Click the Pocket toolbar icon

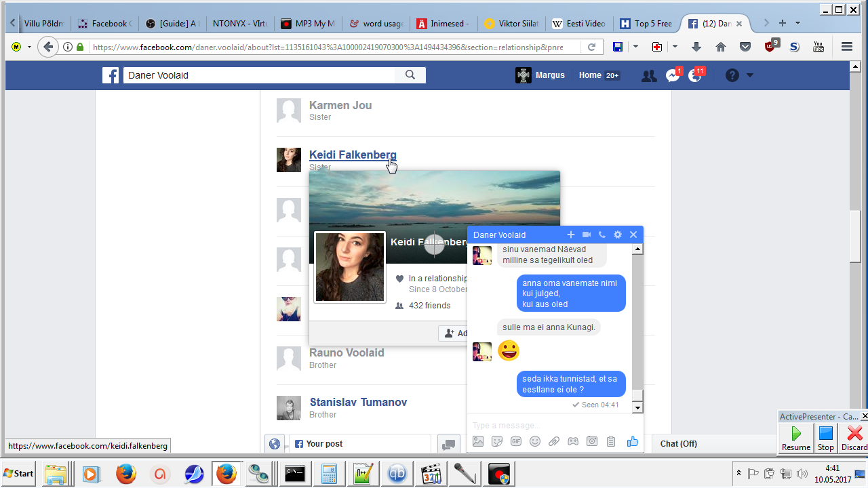point(745,47)
